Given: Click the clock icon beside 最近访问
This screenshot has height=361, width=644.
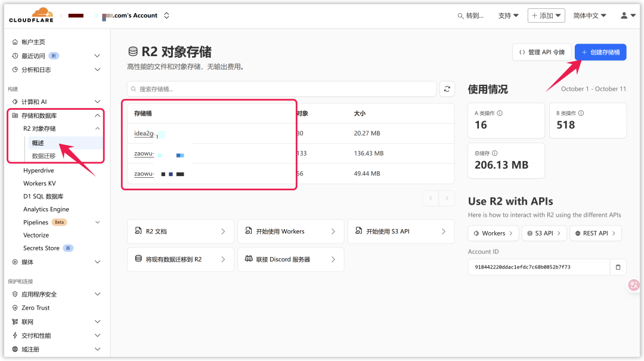Looking at the screenshot, I should (15, 56).
